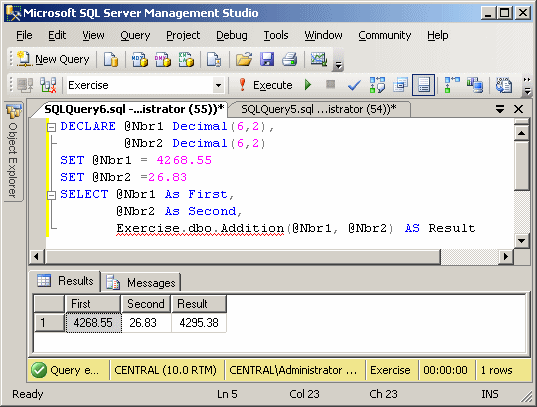Click CENTRAL (10.0 RTM) in status bar
The width and height of the screenshot is (537, 407).
tap(165, 370)
